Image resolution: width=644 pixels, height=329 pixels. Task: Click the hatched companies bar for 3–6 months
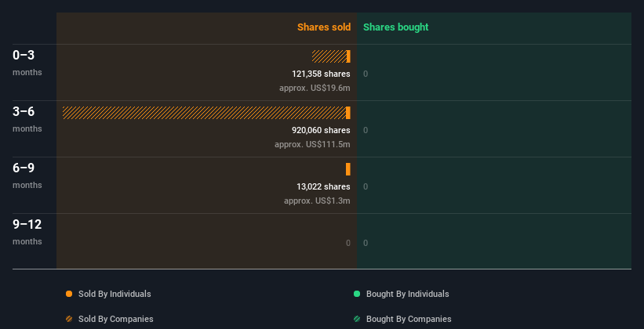pyautogui.click(x=204, y=113)
